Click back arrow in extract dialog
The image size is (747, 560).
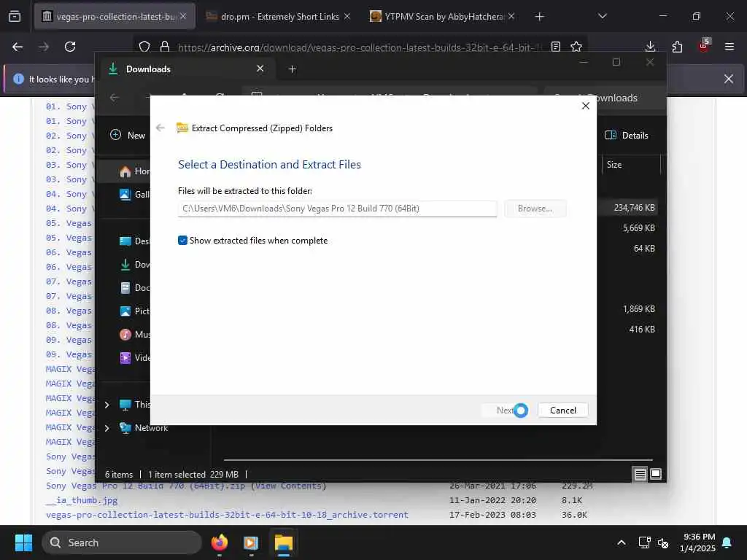coord(160,128)
